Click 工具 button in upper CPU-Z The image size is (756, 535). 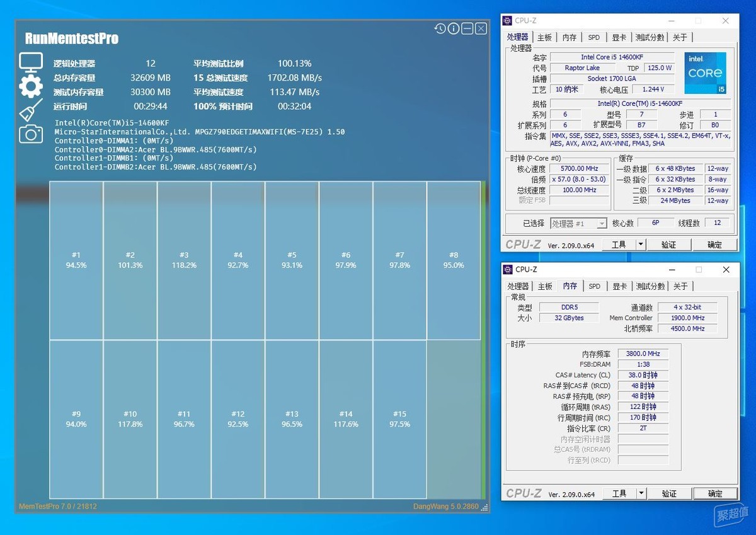pyautogui.click(x=619, y=244)
